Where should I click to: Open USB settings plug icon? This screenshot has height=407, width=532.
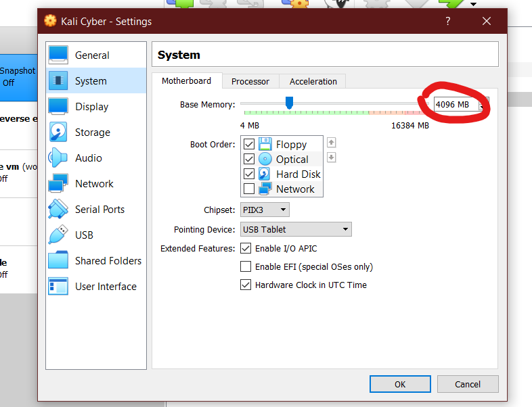tap(58, 235)
